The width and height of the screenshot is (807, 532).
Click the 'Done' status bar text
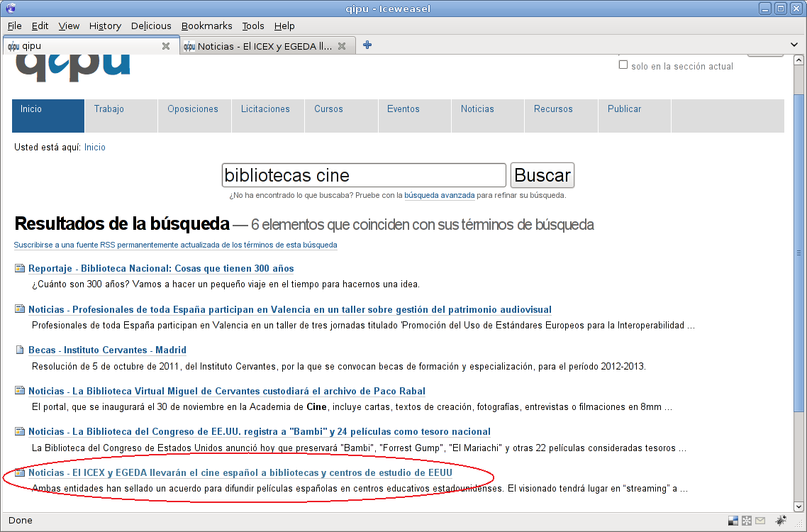pos(21,520)
